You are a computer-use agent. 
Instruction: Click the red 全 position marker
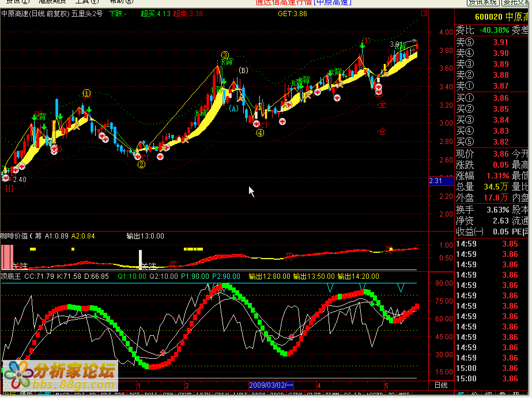click(382, 104)
